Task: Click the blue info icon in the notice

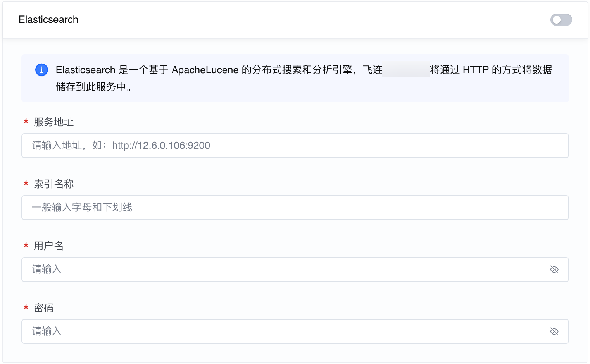Action: coord(41,70)
